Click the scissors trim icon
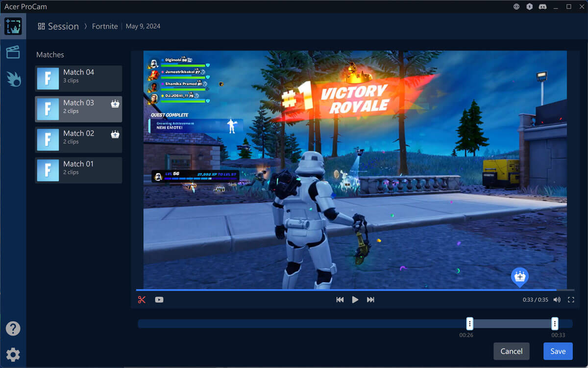 [142, 300]
